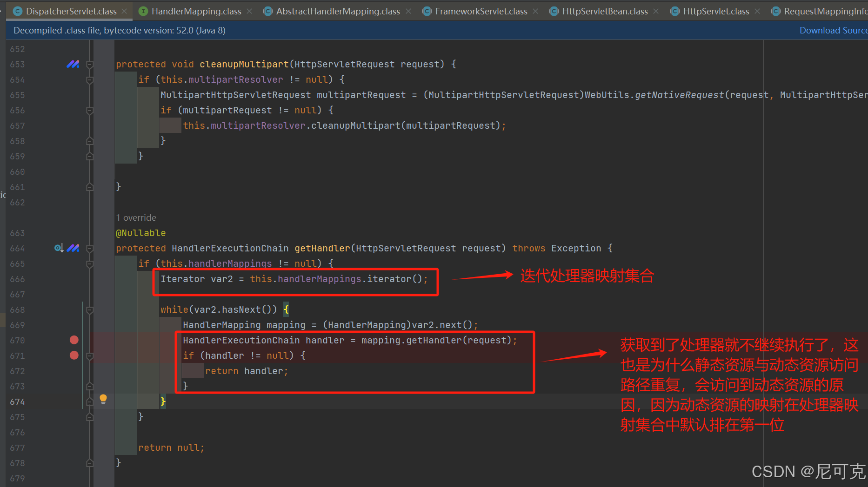Click the AbstractHandlerMapping.class tab class icon
The image size is (868, 487).
[268, 11]
